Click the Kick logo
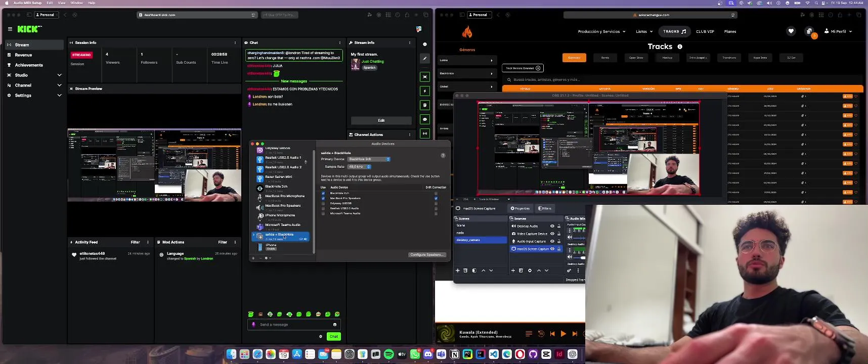 (x=29, y=29)
